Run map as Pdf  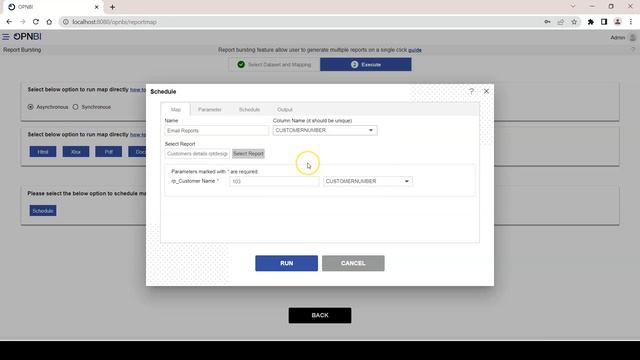pyautogui.click(x=109, y=152)
